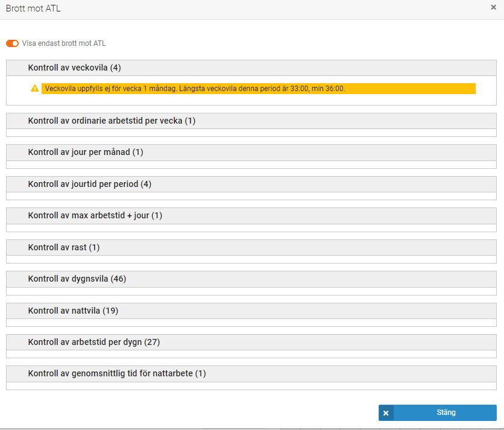
Task: Click the yellow warning triangle icon
Action: tap(35, 89)
